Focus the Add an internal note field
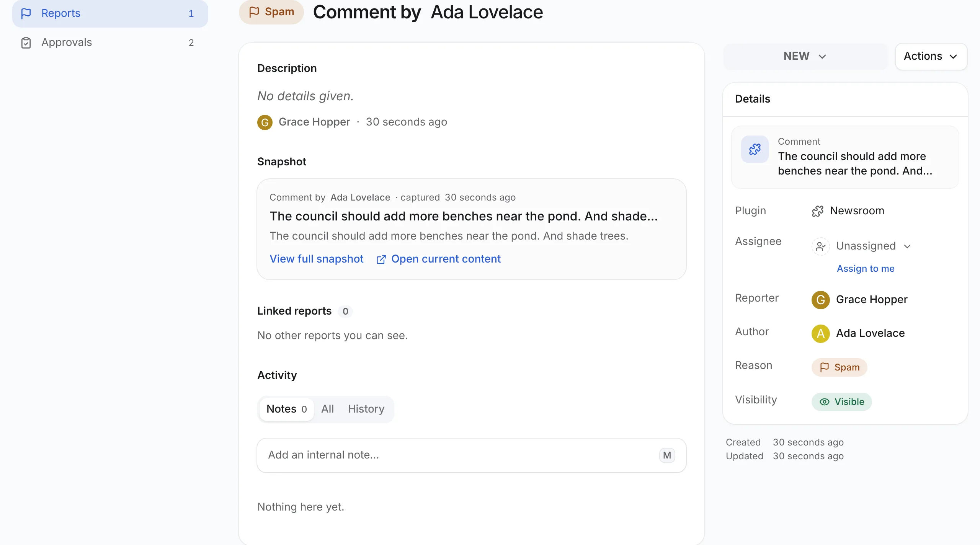The image size is (980, 545). (x=472, y=455)
